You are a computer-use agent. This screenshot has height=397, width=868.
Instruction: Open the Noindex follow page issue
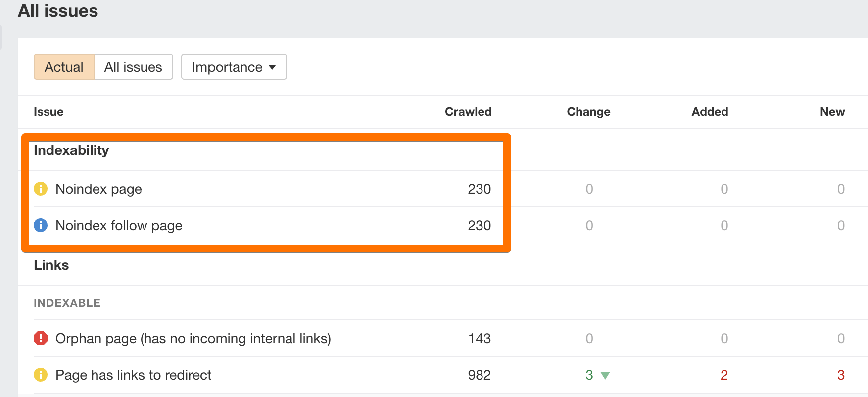click(x=119, y=225)
